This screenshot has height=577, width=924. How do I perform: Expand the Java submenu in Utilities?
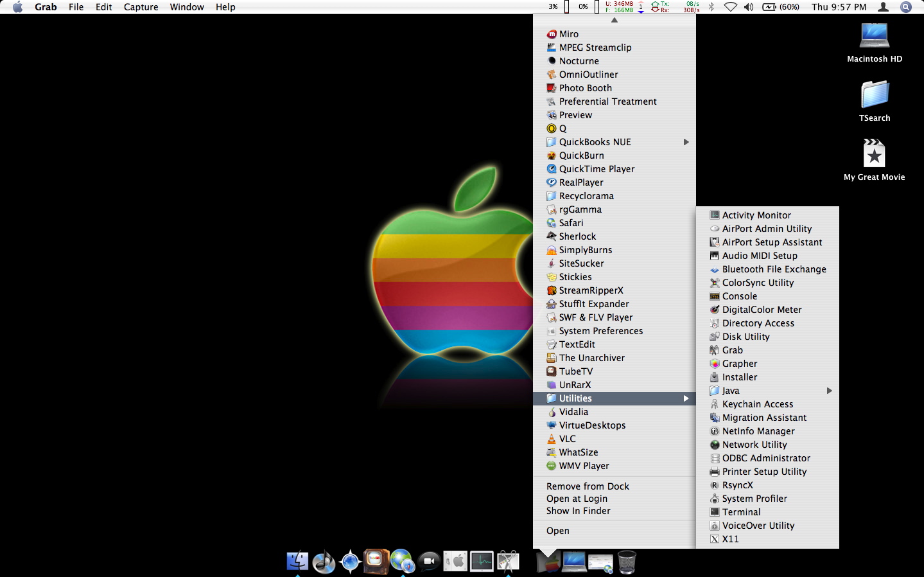tap(830, 391)
